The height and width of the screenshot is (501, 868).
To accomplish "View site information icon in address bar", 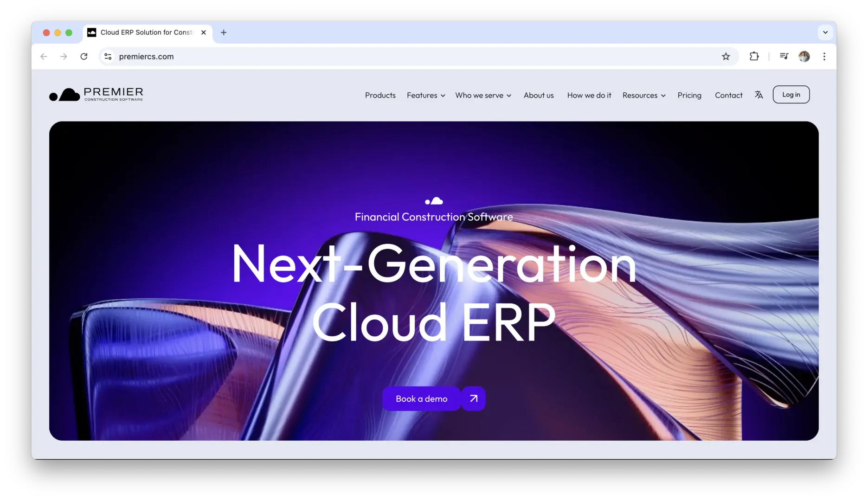I will (x=108, y=57).
